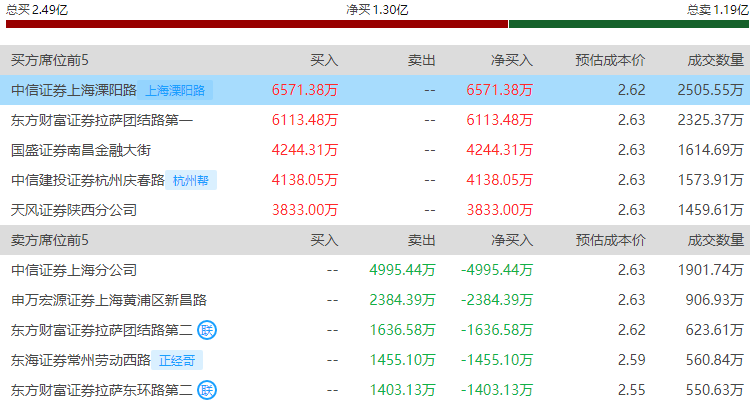Click 预估成本价 header in seller table
Image resolution: width=750 pixels, height=401 pixels.
[610, 240]
